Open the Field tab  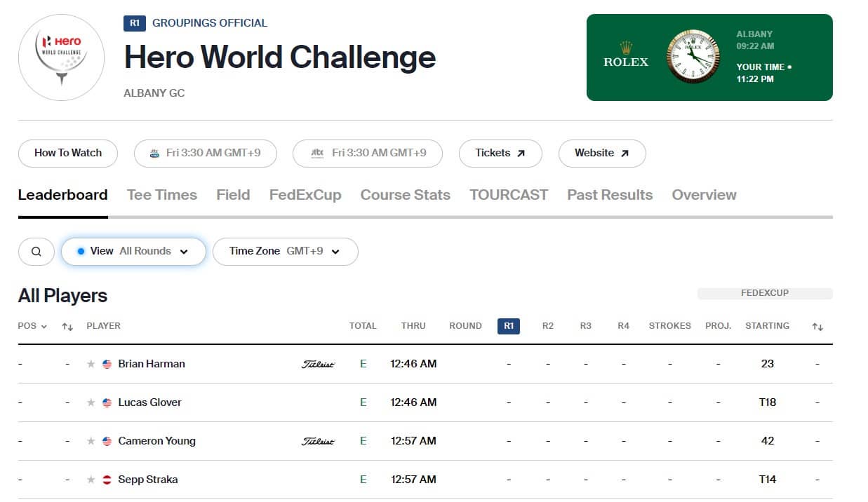pos(233,195)
